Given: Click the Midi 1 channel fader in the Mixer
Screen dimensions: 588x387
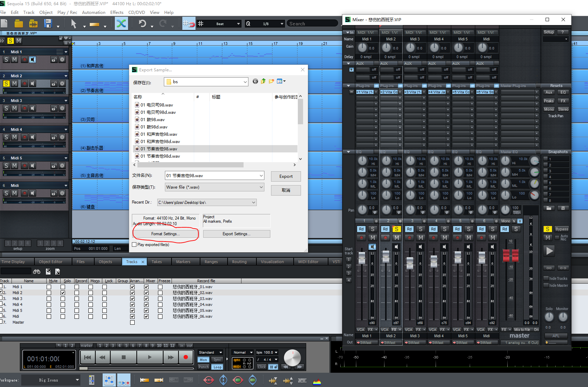Looking at the screenshot, I should [362, 258].
